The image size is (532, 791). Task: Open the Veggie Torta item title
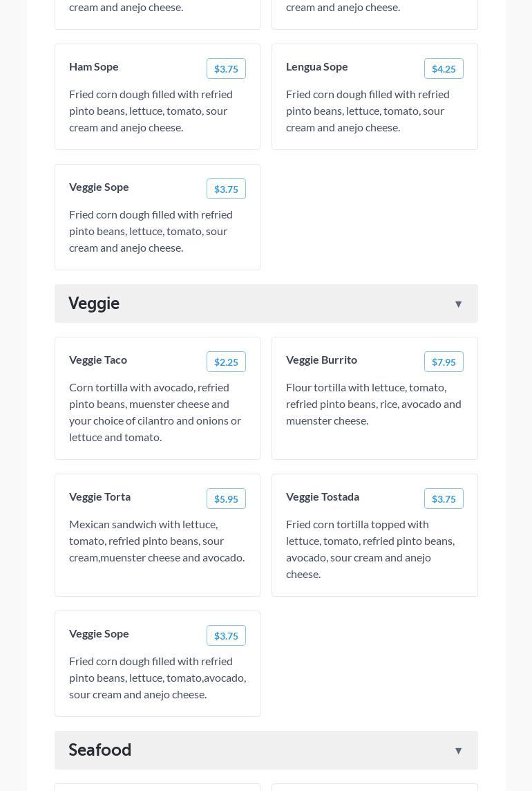pos(100,496)
